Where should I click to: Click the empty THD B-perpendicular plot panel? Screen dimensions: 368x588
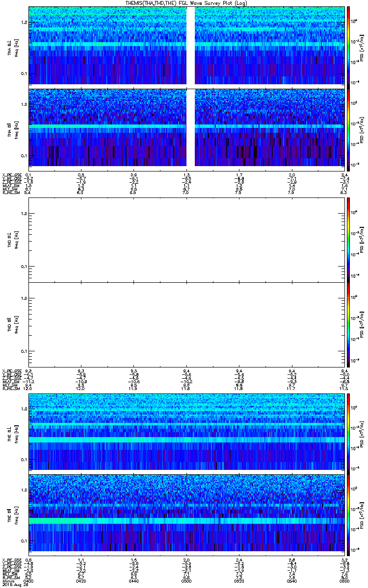pyautogui.click(x=186, y=240)
